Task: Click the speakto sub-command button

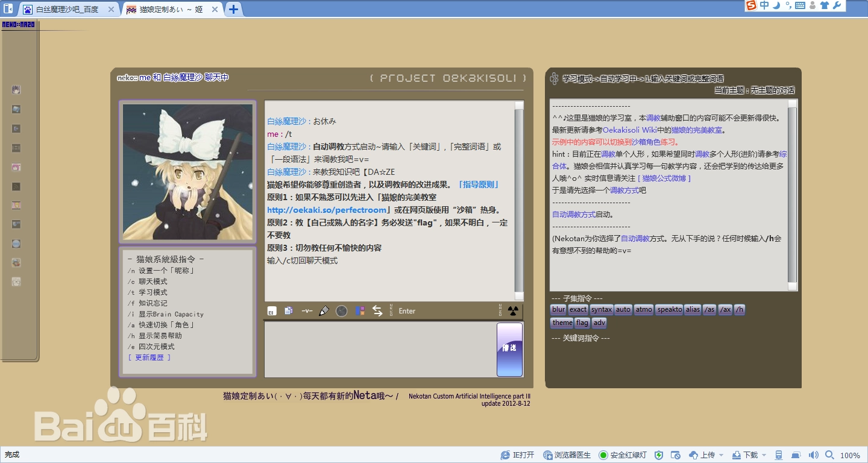Action: (669, 309)
